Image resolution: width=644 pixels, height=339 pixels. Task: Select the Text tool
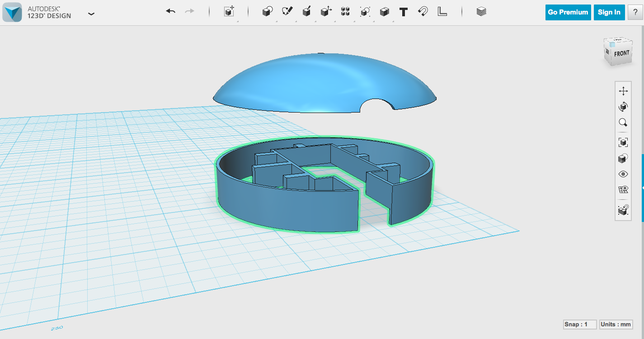coord(404,12)
